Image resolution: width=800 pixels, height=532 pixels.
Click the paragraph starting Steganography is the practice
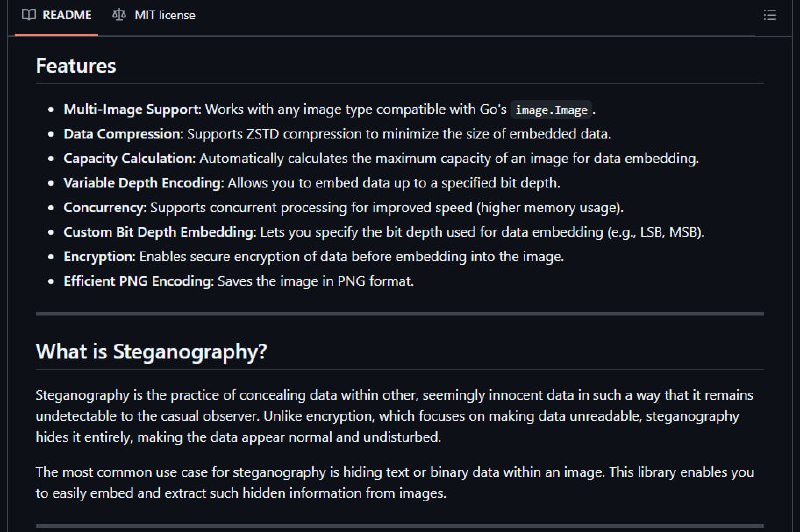pyautogui.click(x=394, y=416)
